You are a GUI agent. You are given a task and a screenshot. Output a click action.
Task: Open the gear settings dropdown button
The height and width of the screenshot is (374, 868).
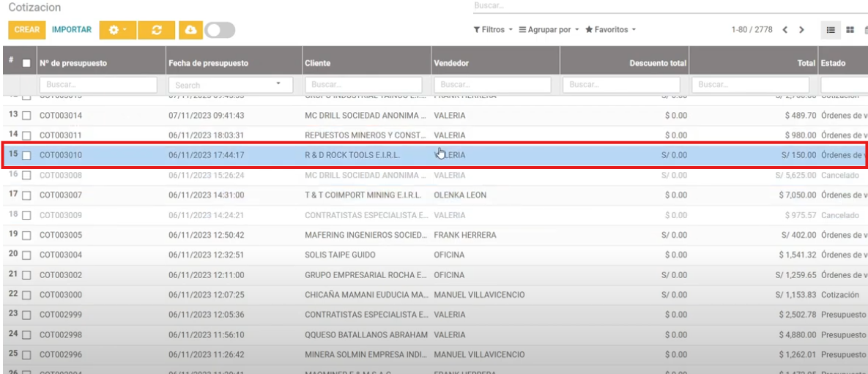pyautogui.click(x=118, y=30)
